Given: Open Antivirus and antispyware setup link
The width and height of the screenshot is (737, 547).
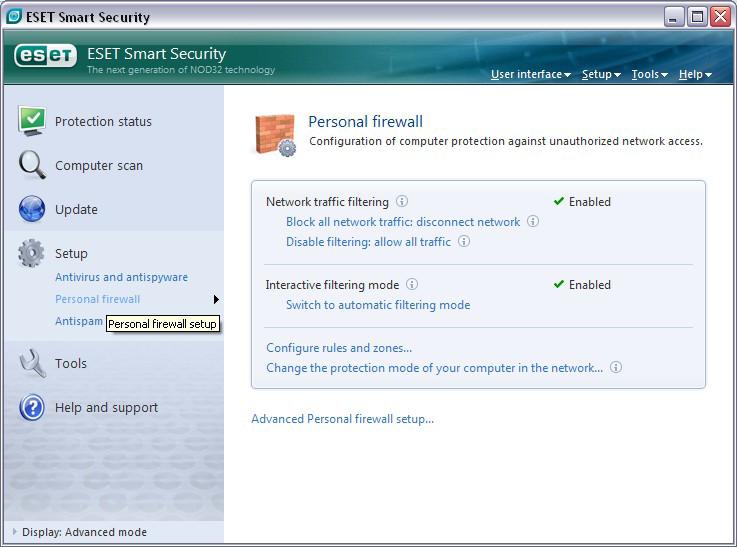Looking at the screenshot, I should coord(121,277).
